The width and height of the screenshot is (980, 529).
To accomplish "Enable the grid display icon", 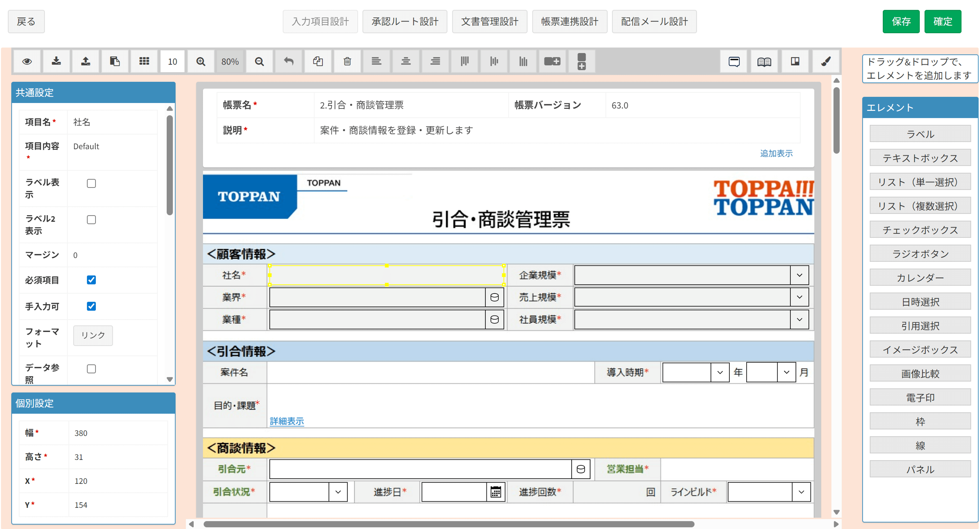I will 144,61.
